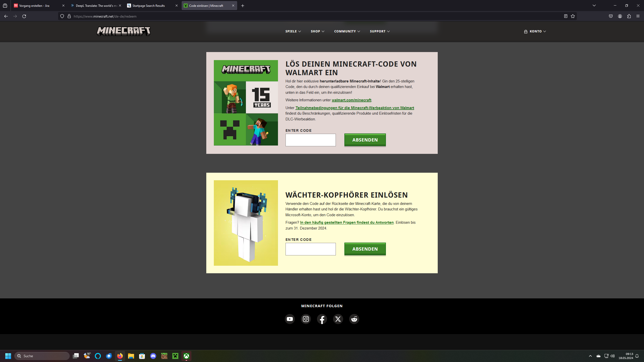This screenshot has height=362, width=644.
Task: Bookmark this page with star icon
Action: (x=573, y=16)
